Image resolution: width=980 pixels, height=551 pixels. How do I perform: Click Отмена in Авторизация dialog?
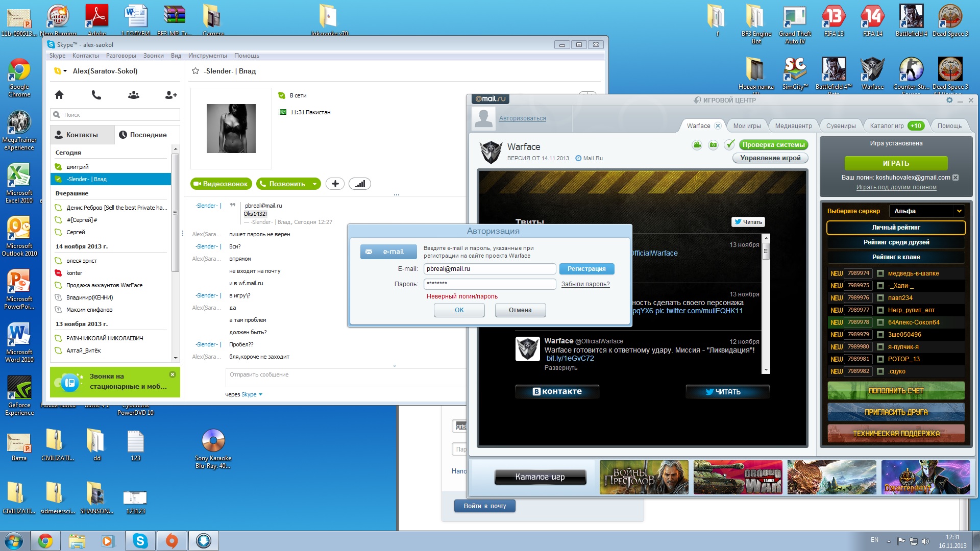tap(520, 310)
